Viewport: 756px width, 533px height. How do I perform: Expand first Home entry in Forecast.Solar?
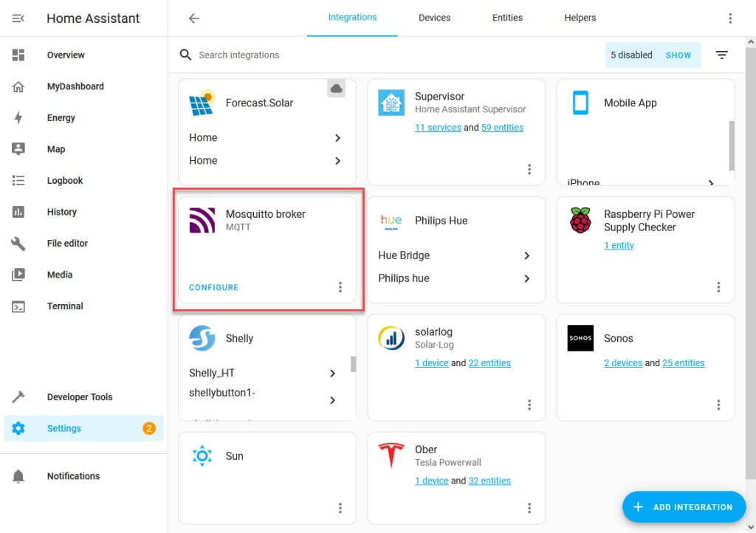click(x=337, y=138)
